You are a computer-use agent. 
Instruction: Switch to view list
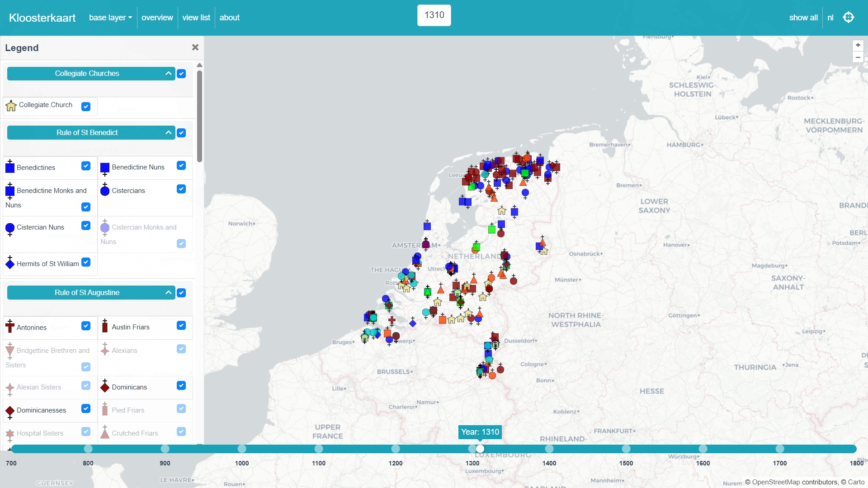(x=196, y=18)
